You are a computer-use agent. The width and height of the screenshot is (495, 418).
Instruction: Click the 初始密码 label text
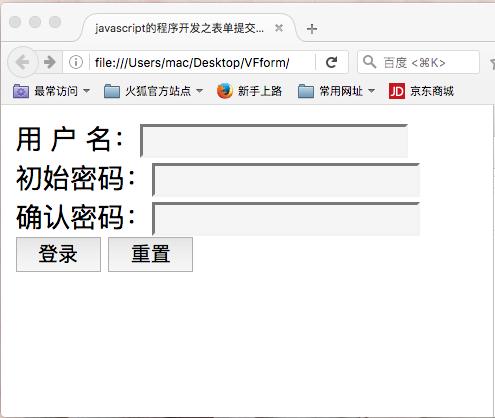(x=76, y=178)
